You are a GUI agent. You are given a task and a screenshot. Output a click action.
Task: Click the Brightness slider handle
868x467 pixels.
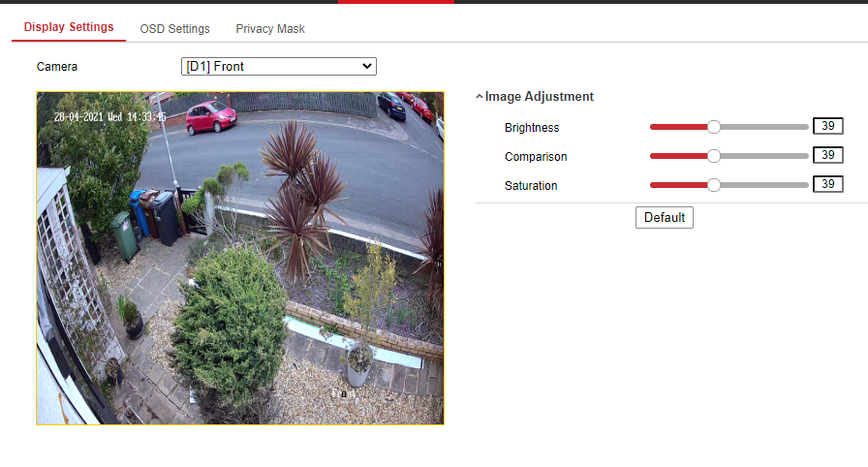click(714, 127)
